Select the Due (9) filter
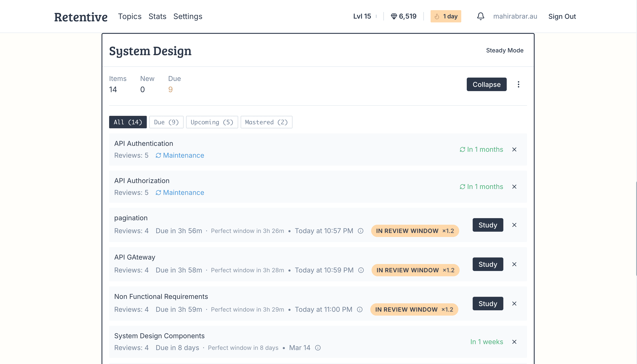637x364 pixels. tap(166, 122)
